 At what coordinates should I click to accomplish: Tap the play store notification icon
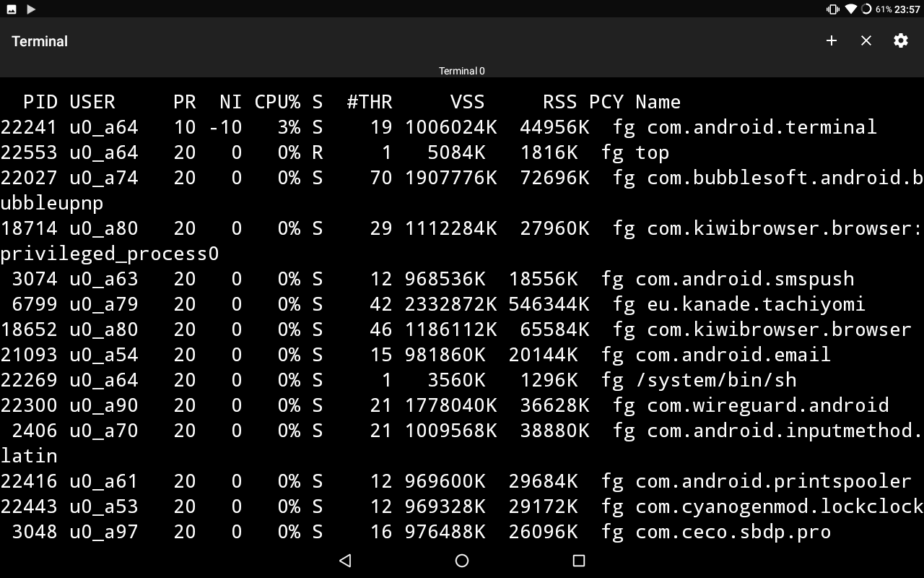coord(31,9)
